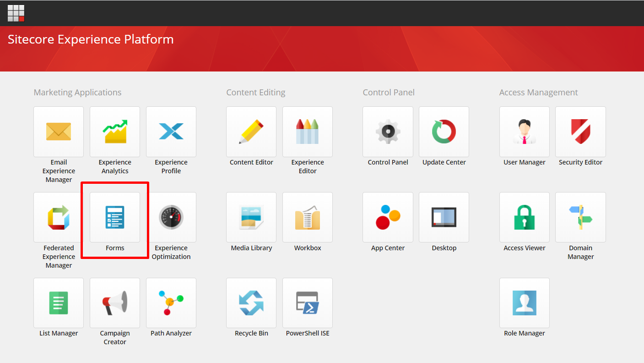
Task: Open Access Viewer padlock icon
Action: (x=525, y=217)
